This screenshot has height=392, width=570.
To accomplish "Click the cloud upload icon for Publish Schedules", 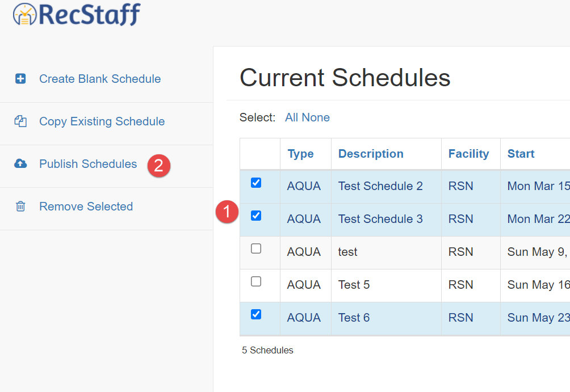I will tap(20, 164).
